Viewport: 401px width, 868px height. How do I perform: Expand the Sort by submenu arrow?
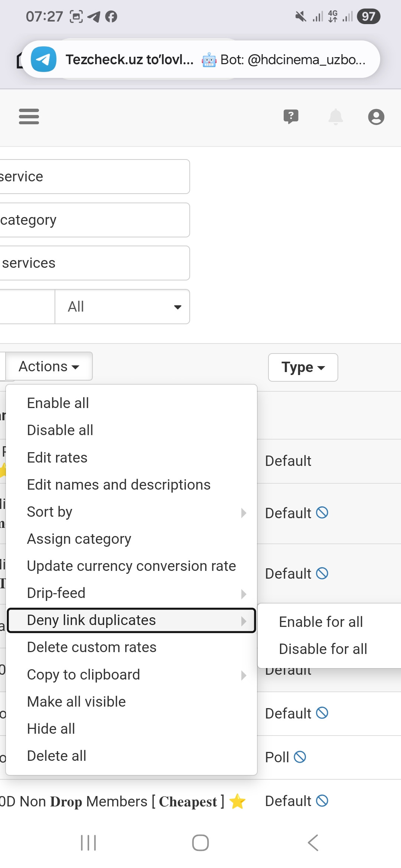tap(244, 513)
